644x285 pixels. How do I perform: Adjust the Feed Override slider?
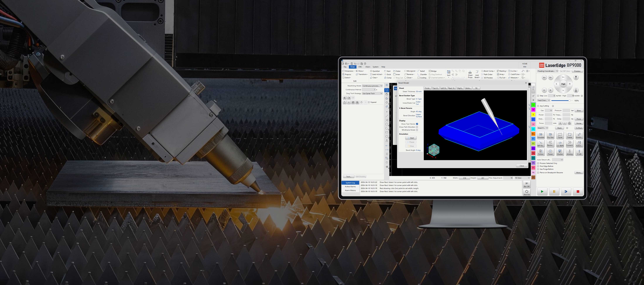(570, 100)
